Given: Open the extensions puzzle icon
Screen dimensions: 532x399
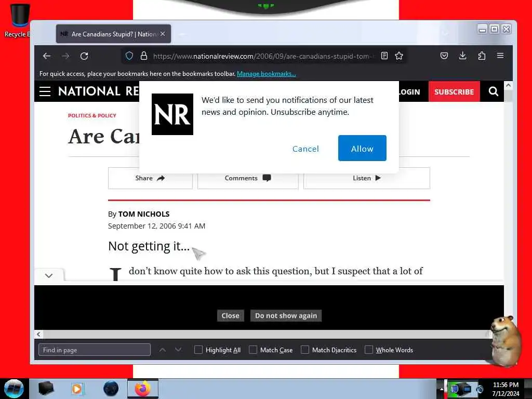Looking at the screenshot, I should (x=482, y=56).
